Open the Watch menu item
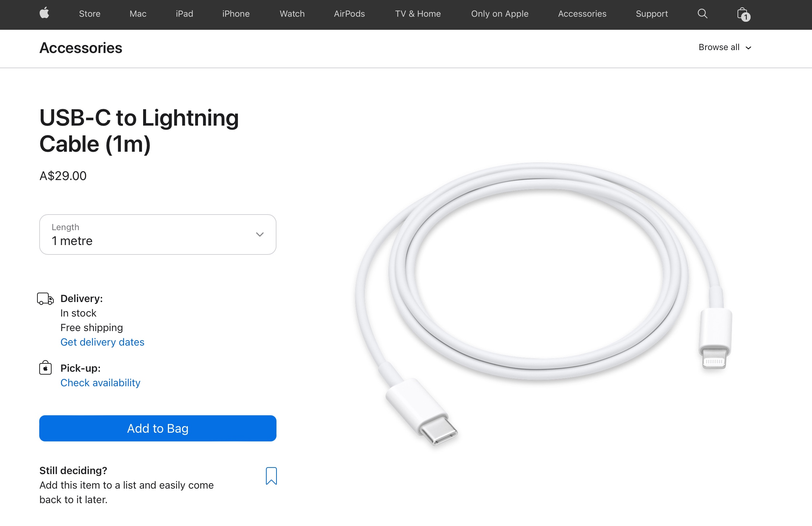 point(292,14)
